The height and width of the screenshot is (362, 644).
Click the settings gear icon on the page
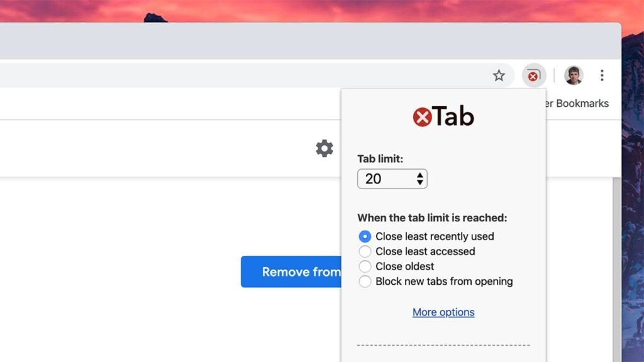(x=323, y=148)
